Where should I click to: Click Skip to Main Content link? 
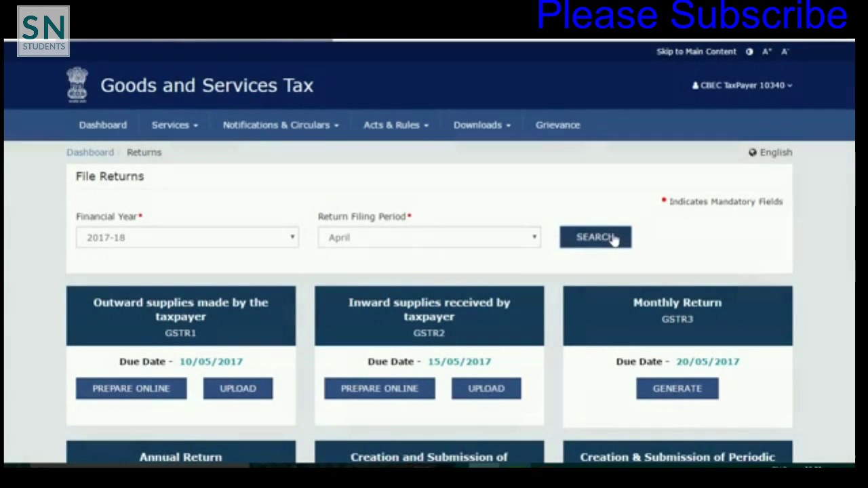tap(696, 52)
